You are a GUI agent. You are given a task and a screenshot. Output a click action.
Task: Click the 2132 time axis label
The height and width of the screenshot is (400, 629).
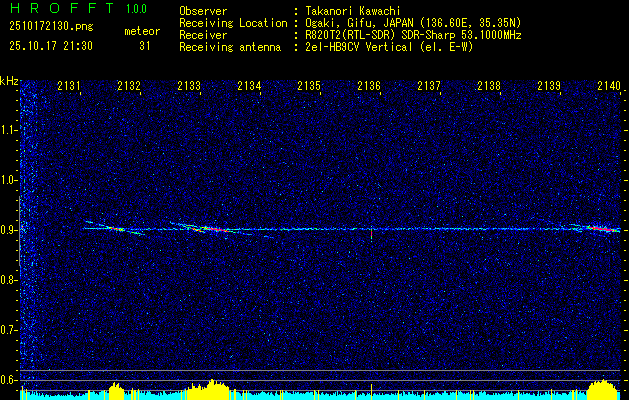coord(129,85)
